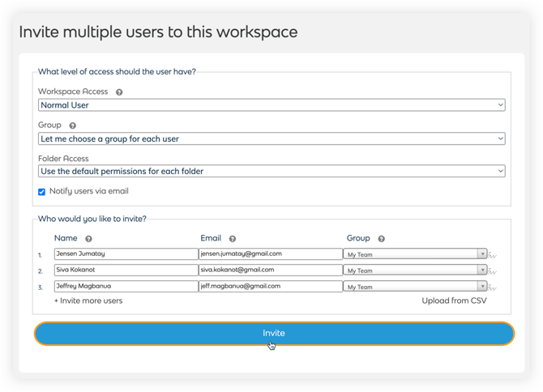Click help icon beside Group column header in invite table
Viewport: 543px width, 392px height.
(381, 239)
